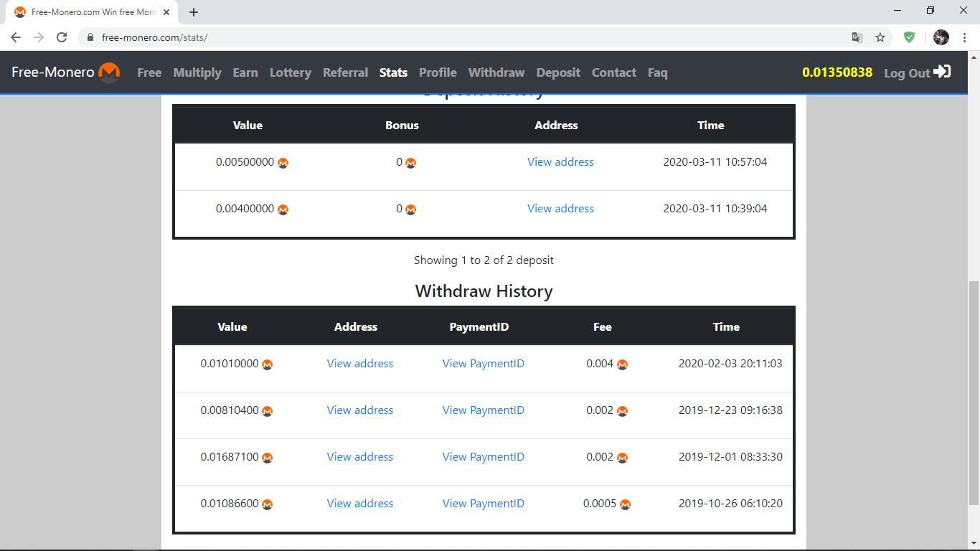Go to the Multiply page
The height and width of the screenshot is (551, 980).
pos(197,72)
